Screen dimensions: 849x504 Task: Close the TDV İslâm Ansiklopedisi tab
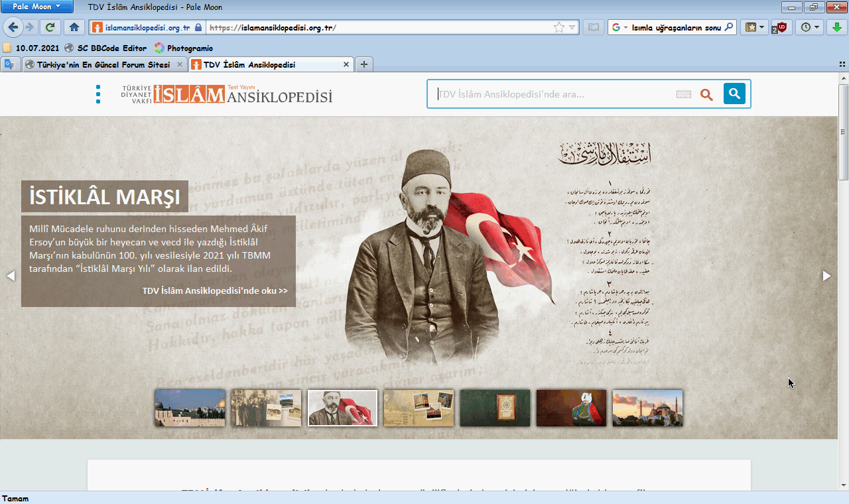click(x=346, y=64)
